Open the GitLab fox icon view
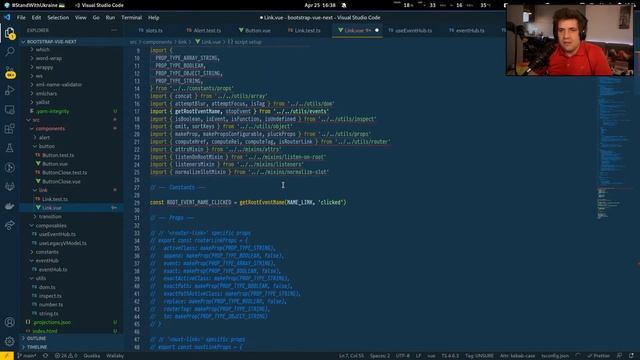 [10, 187]
